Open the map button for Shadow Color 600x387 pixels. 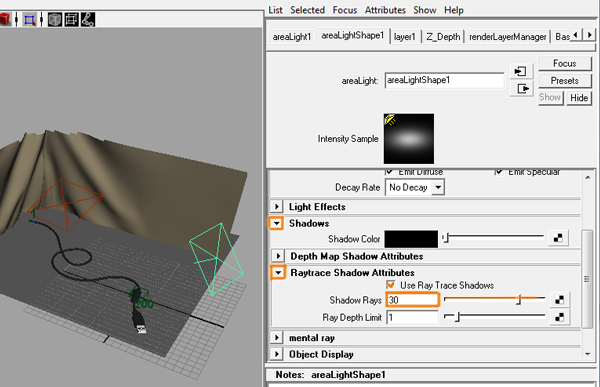coord(558,238)
